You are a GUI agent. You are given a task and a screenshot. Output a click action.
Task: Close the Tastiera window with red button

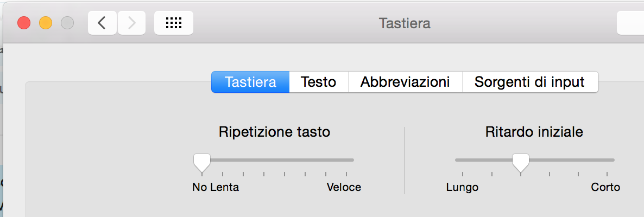click(x=24, y=23)
